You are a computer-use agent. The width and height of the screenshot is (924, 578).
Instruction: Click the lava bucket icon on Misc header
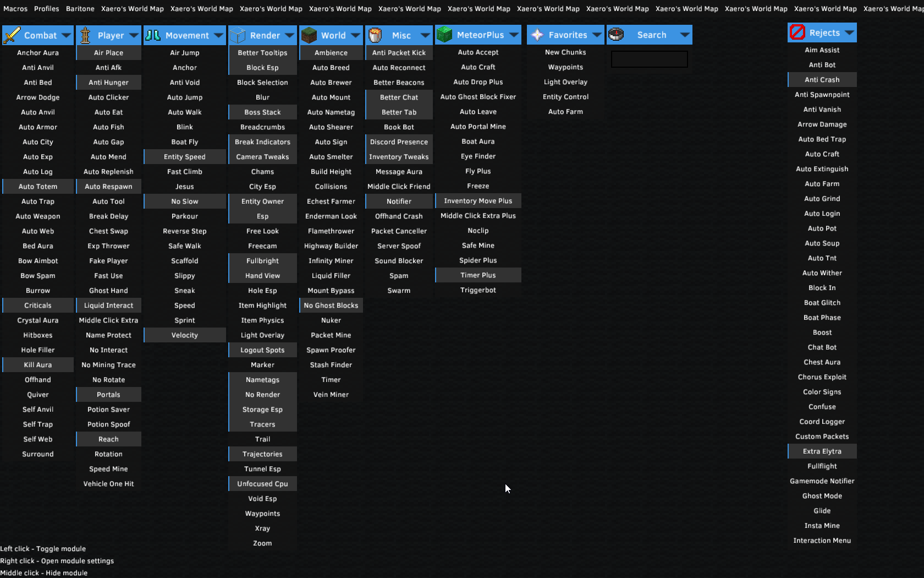pos(374,35)
